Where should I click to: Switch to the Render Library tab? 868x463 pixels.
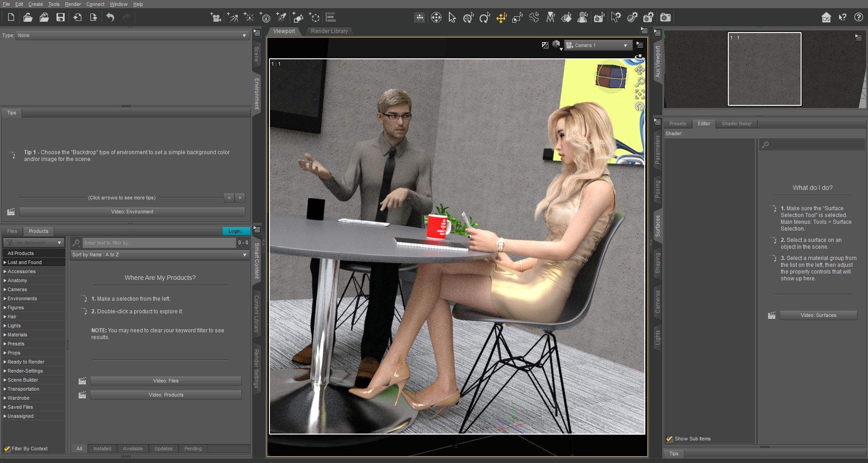click(x=329, y=31)
